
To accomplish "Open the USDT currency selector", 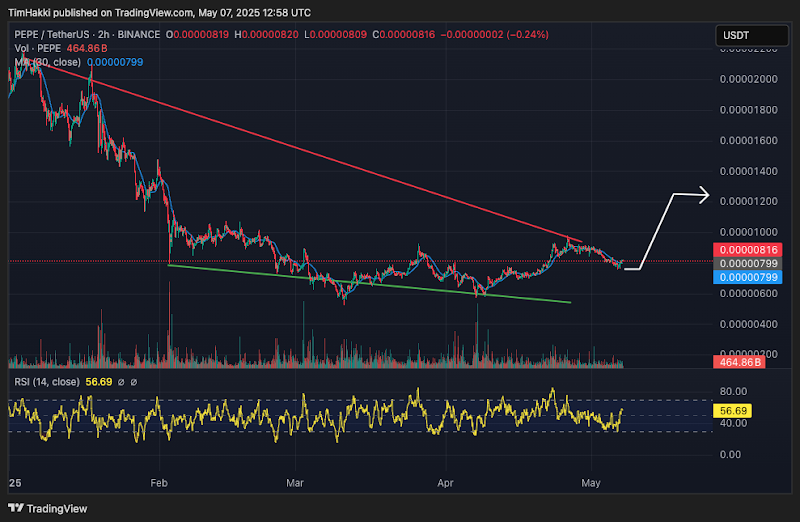I will (752, 35).
